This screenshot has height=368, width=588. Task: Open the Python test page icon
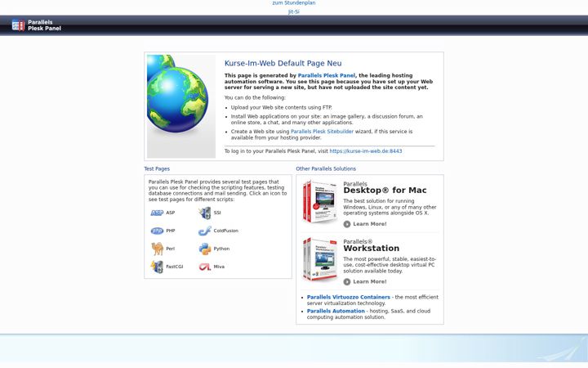click(205, 249)
